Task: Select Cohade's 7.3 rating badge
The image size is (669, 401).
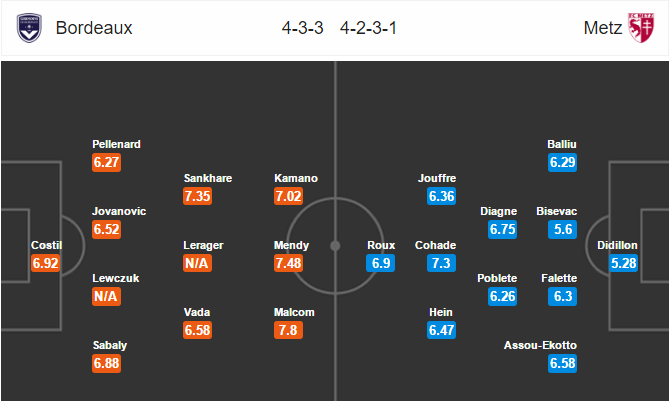Action: point(441,263)
